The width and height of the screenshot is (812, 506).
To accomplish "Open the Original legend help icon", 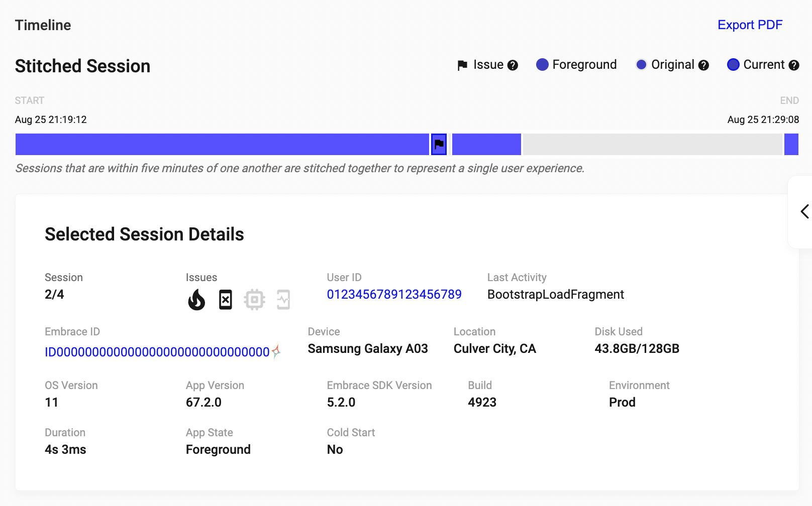I will (x=703, y=65).
